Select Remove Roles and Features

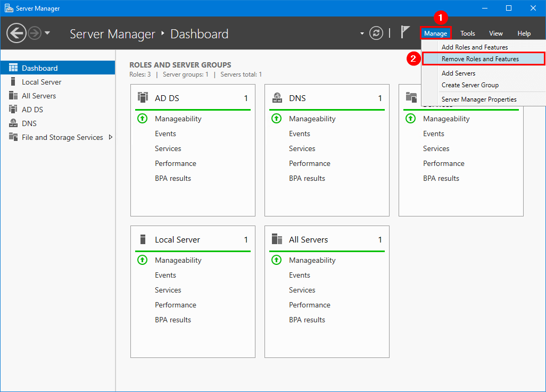tap(480, 59)
